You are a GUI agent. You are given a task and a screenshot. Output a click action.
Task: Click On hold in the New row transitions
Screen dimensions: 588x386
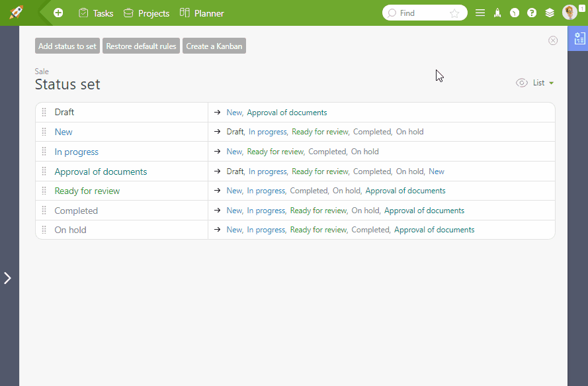tap(410, 131)
